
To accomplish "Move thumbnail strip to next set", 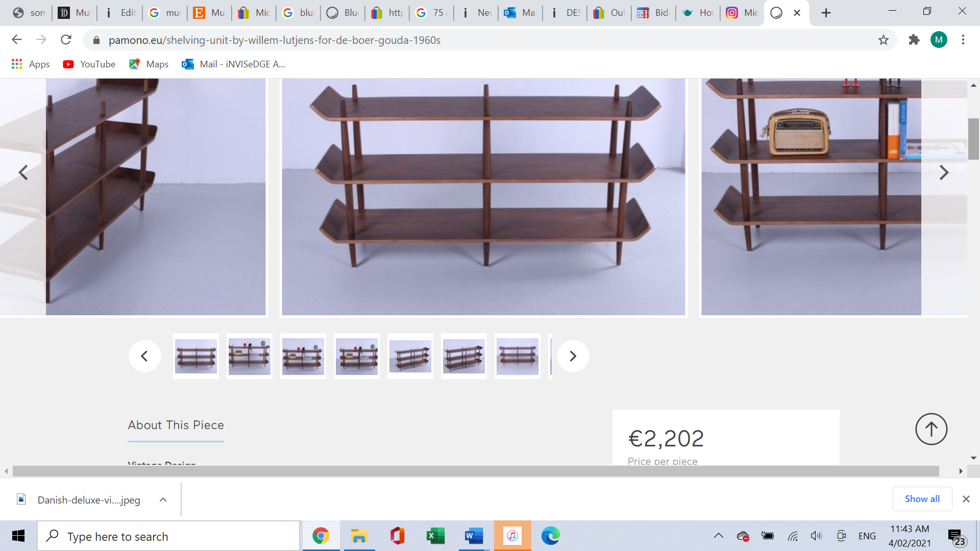I will click(x=573, y=356).
